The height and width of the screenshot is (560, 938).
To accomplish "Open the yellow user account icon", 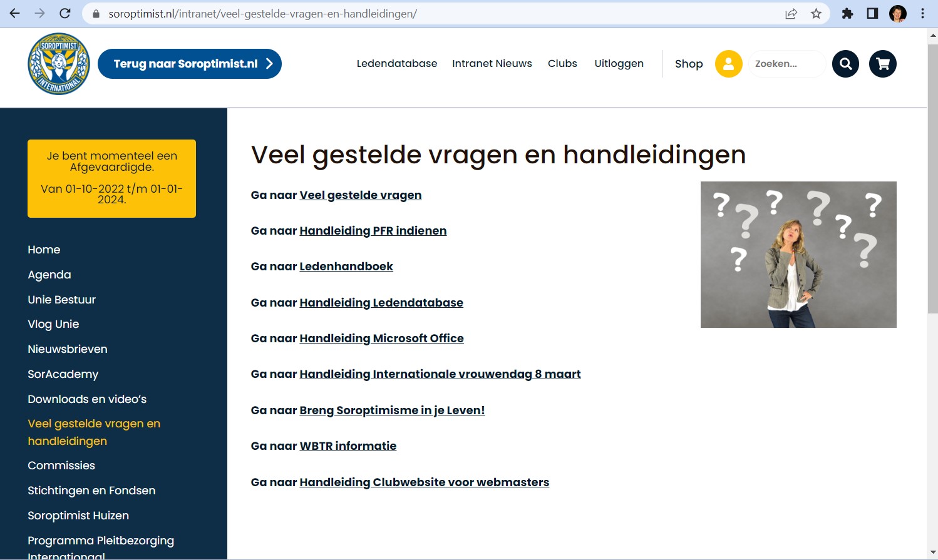I will pyautogui.click(x=728, y=64).
